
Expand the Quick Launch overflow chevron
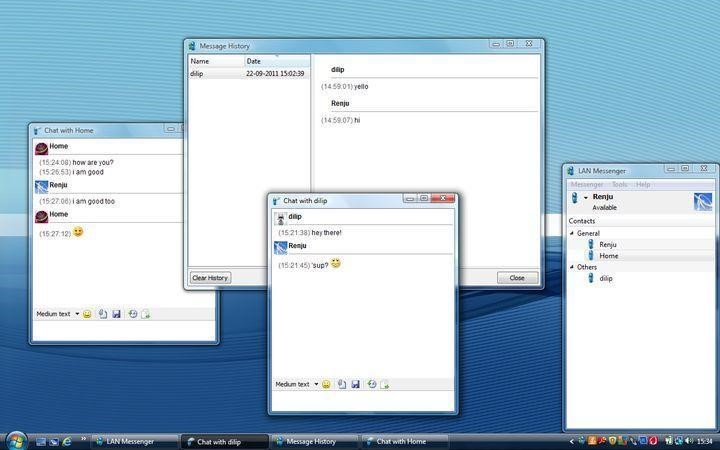point(84,439)
